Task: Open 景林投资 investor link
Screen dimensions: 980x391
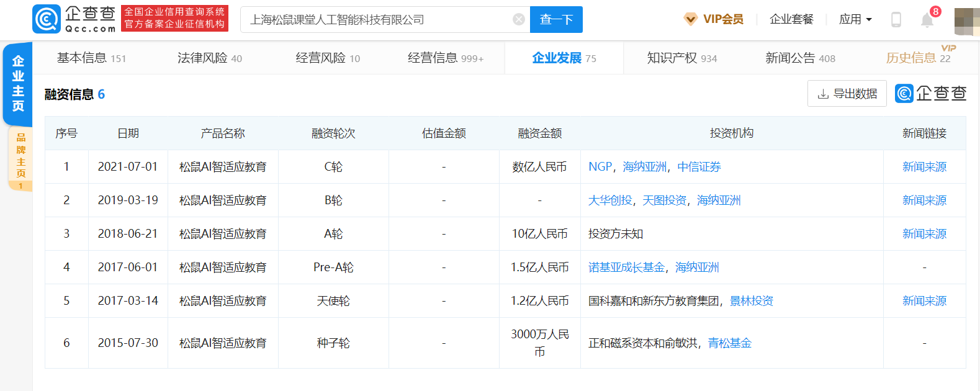Action: click(x=752, y=301)
